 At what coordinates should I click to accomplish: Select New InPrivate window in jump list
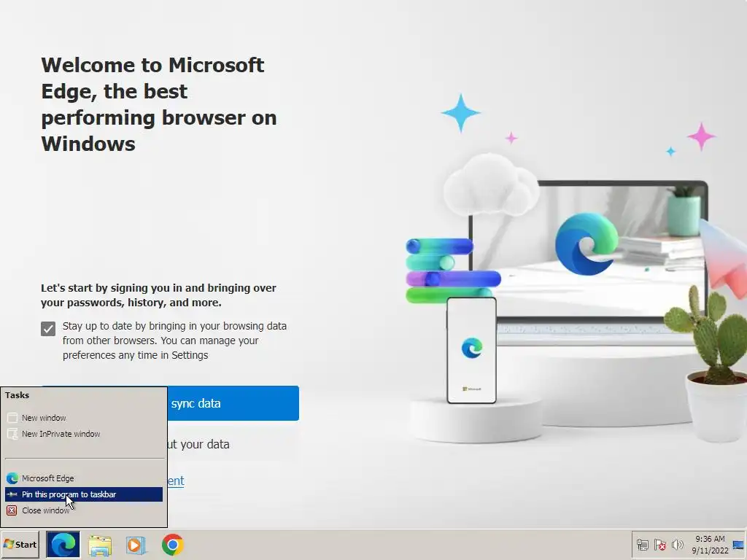click(x=84, y=434)
